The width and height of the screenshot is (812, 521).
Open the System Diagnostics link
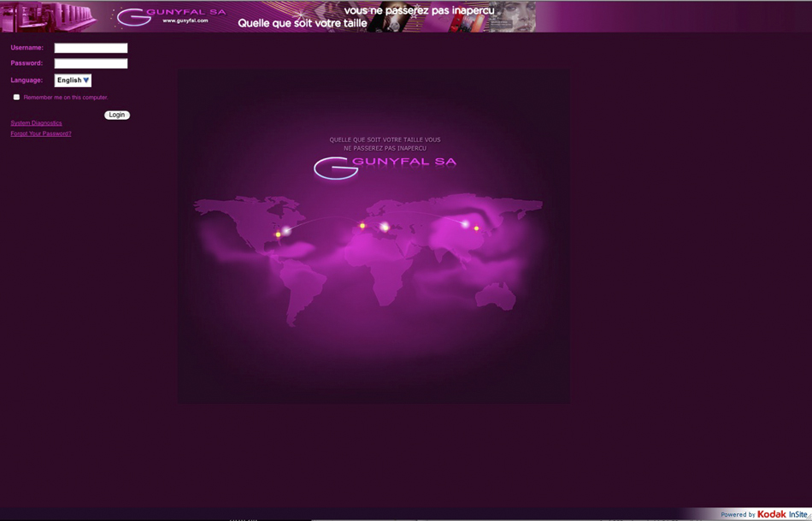coord(36,123)
